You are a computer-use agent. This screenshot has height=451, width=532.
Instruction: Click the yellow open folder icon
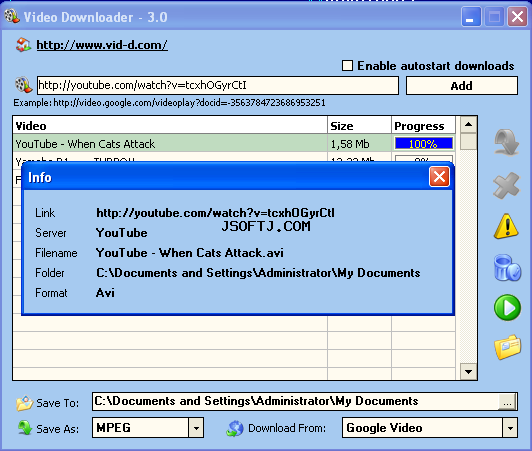pyautogui.click(x=507, y=347)
